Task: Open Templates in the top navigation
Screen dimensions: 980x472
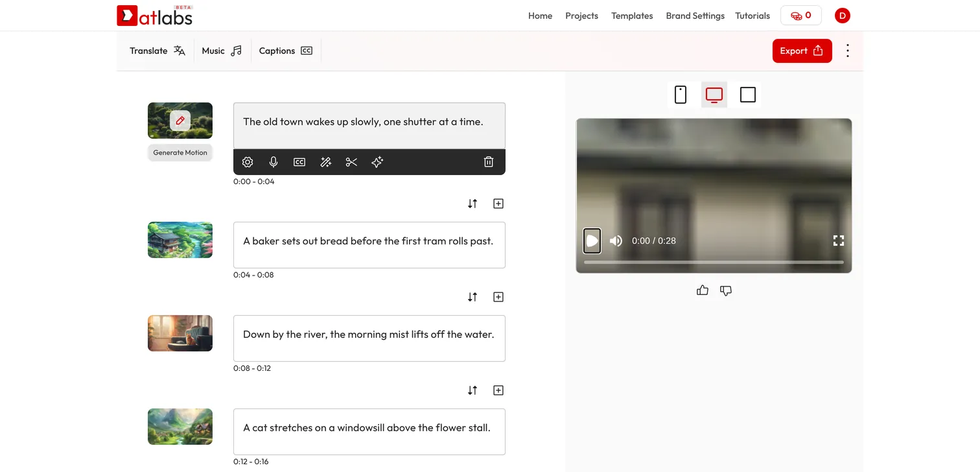Action: coord(632,16)
